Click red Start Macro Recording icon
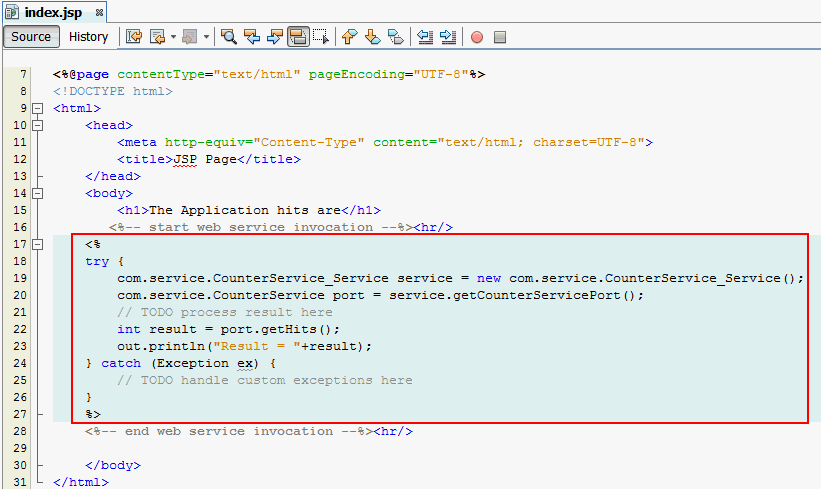Screen dimensions: 821x489 pyautogui.click(x=476, y=37)
